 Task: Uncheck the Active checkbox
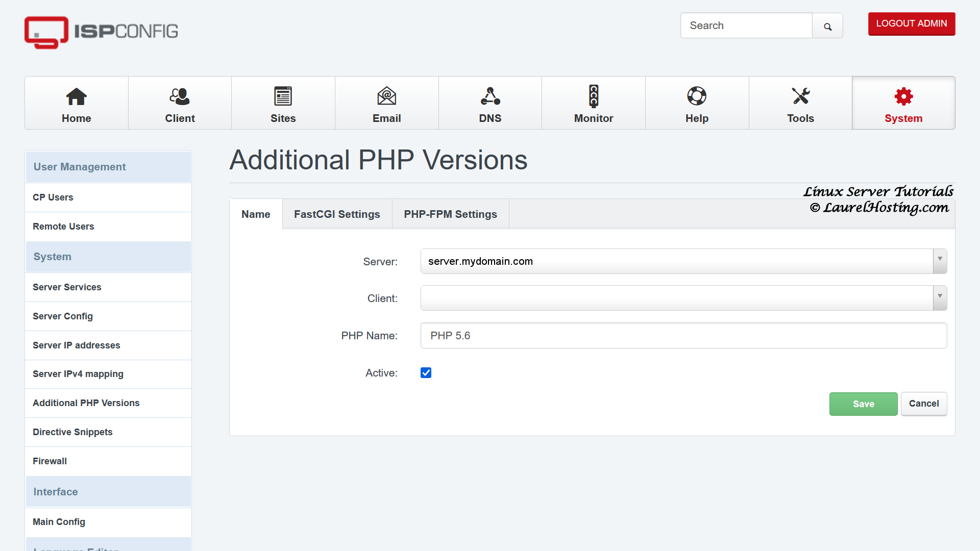(426, 373)
